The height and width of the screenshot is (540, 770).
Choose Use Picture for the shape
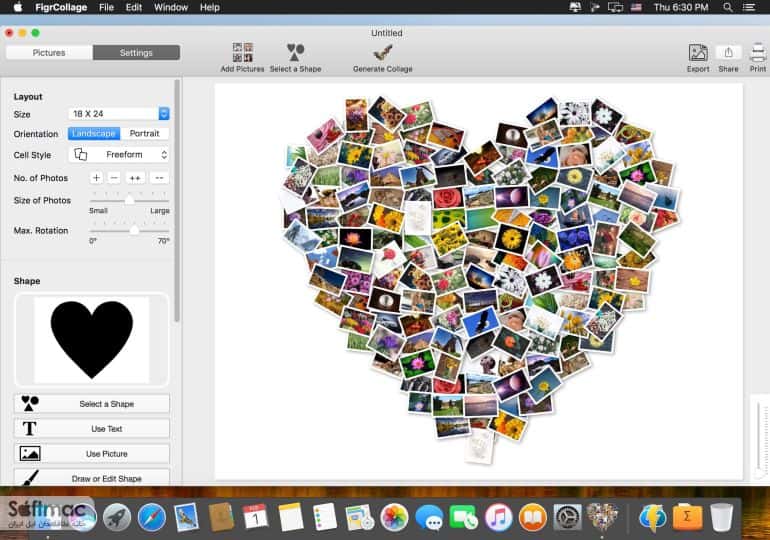(92, 454)
